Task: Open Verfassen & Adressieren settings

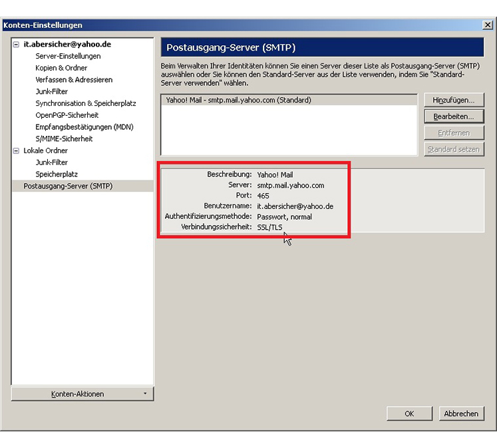Action: (74, 80)
